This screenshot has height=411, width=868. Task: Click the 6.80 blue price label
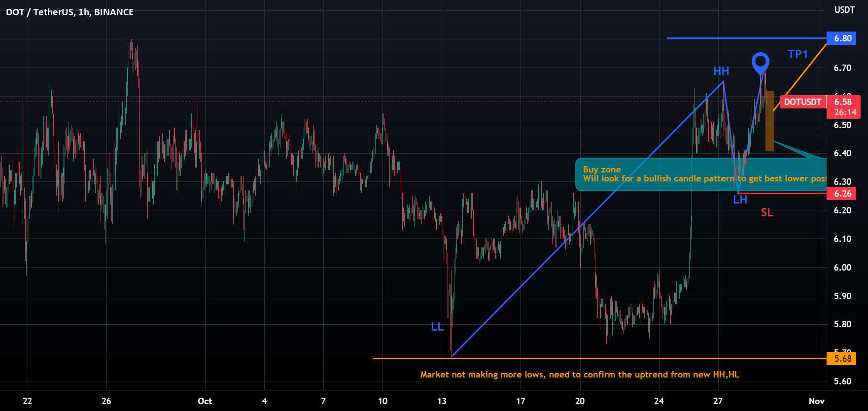pyautogui.click(x=842, y=38)
